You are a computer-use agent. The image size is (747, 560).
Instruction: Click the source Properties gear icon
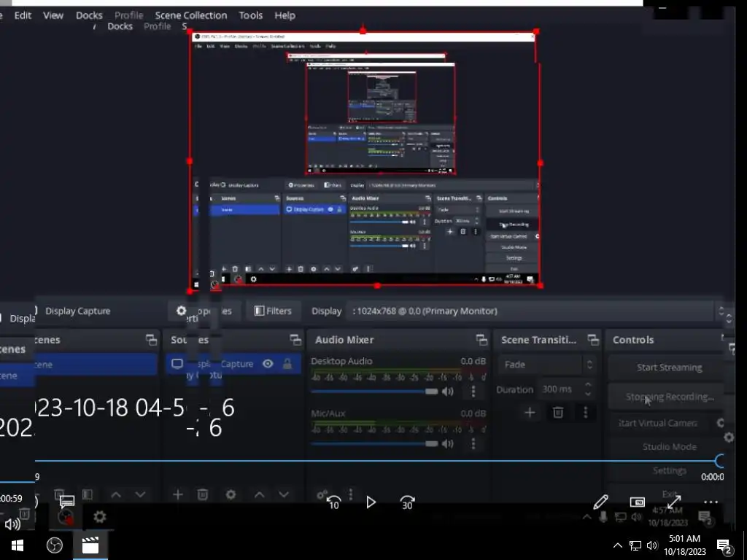[x=181, y=311]
